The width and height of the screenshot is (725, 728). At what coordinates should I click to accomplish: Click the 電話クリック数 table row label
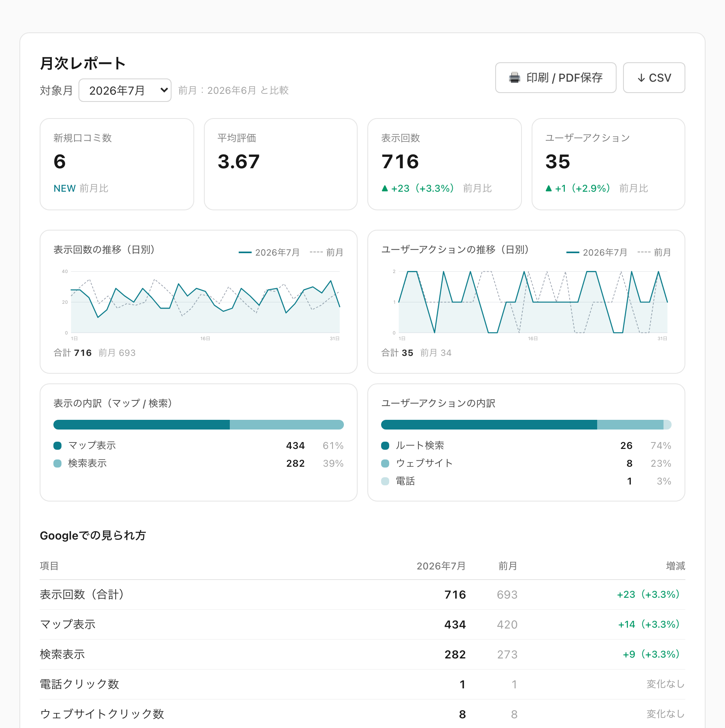80,684
